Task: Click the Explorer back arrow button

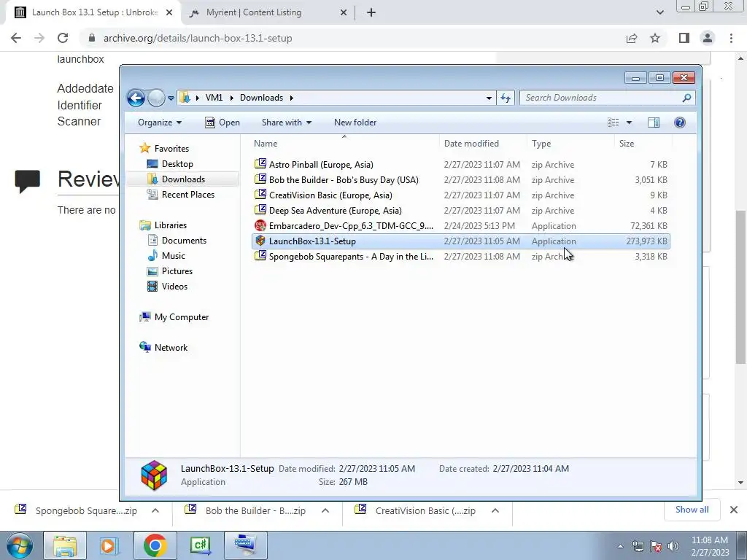Action: tap(136, 98)
